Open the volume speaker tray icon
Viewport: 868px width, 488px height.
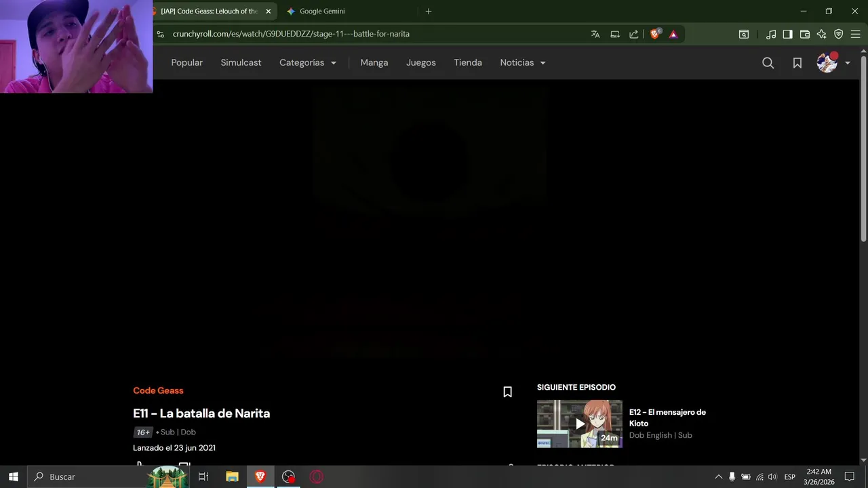[x=772, y=477]
